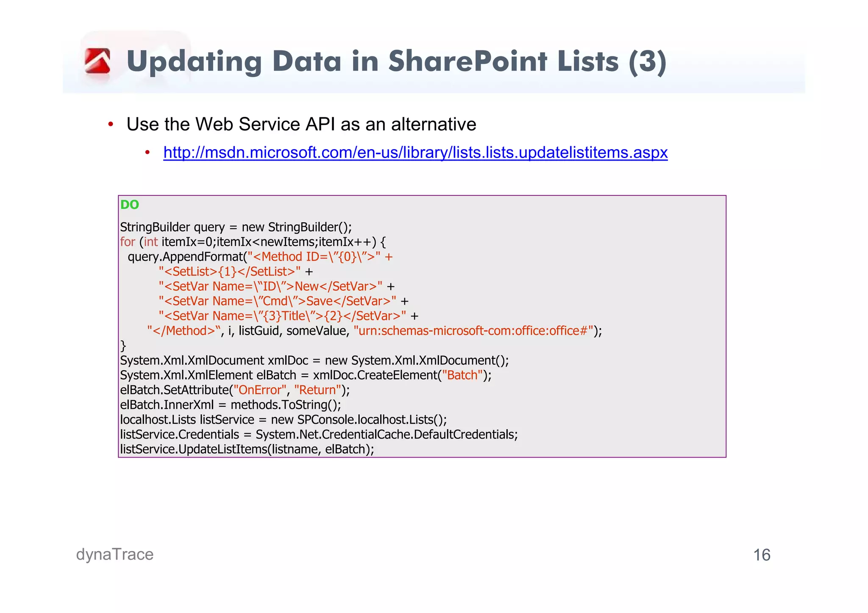Viewport: 868px width, 613px height.
Task: Click the 'listService.UpdateListItems(listname, elBatch);' line
Action: (x=247, y=449)
